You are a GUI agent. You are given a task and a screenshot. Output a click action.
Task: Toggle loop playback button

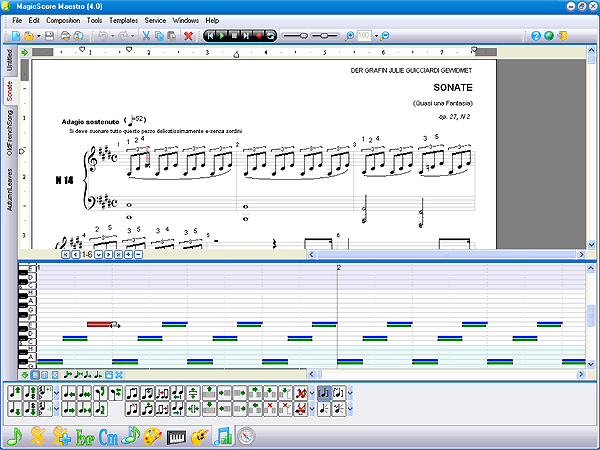(x=271, y=36)
